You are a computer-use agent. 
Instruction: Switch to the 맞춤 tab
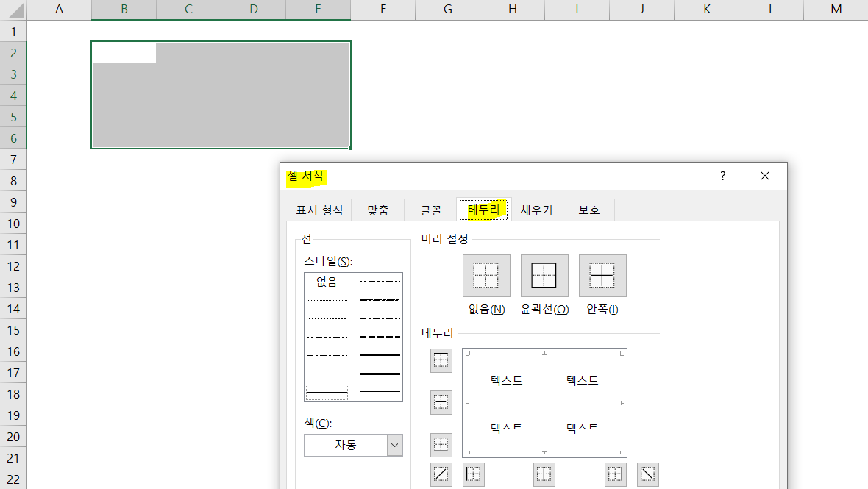tap(377, 210)
